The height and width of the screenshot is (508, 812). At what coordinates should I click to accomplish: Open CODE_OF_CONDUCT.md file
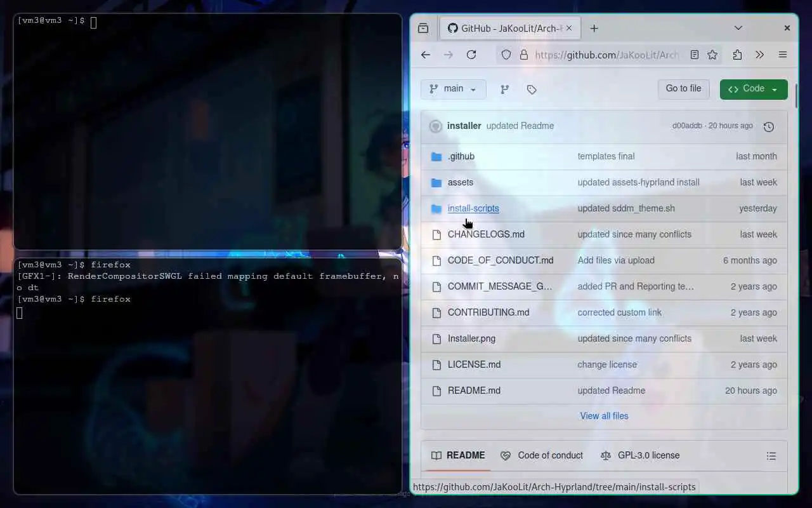(x=501, y=260)
